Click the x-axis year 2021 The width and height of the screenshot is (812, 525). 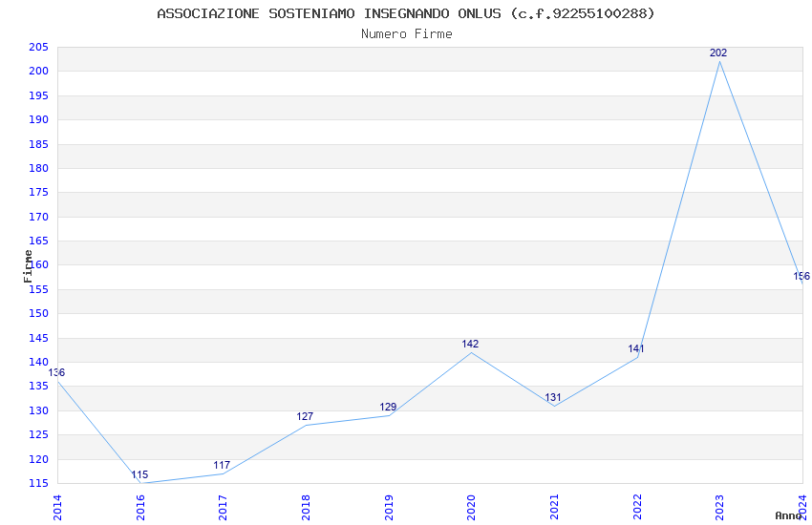pos(554,508)
